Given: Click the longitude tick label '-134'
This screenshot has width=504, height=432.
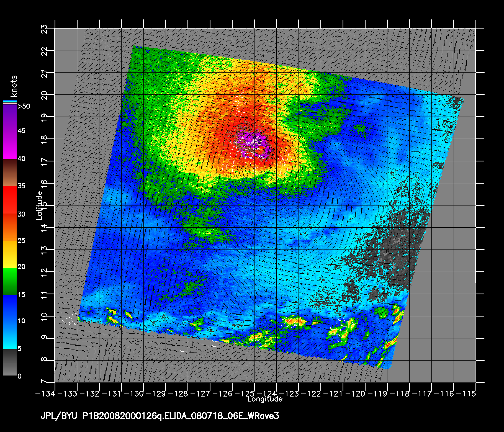Looking at the screenshot, I should 45,394.
